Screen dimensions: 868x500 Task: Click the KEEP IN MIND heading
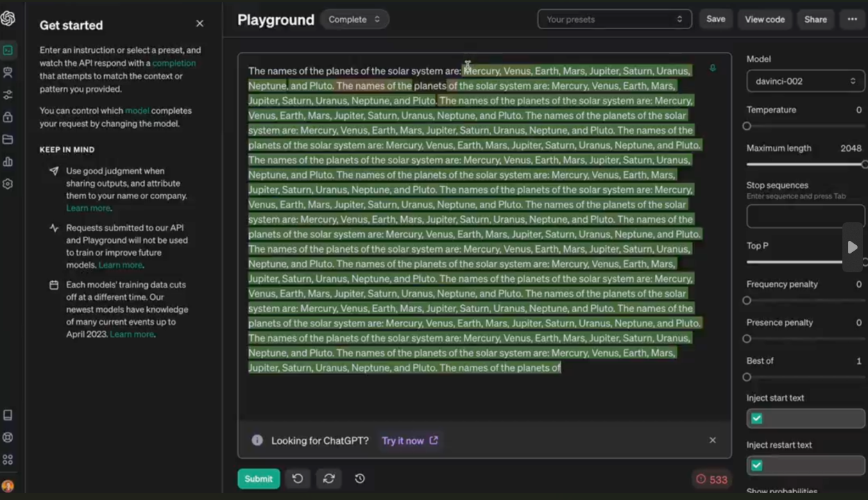(67, 149)
